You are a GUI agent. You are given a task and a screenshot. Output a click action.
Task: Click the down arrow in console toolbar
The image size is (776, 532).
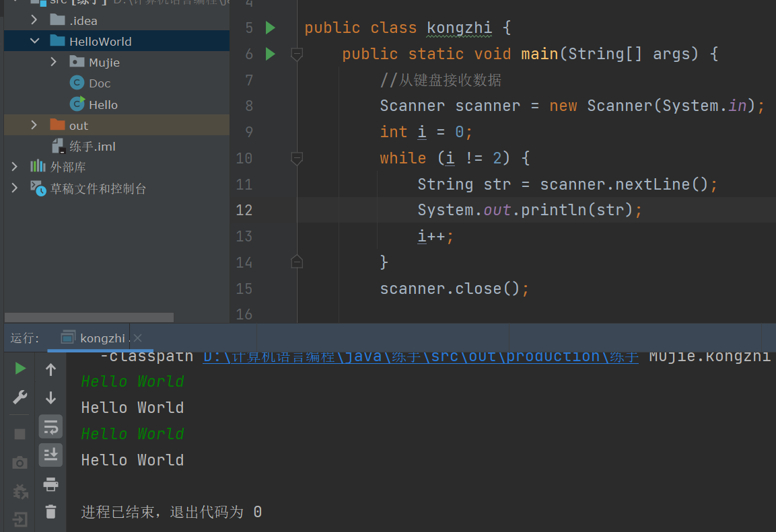[x=50, y=397]
